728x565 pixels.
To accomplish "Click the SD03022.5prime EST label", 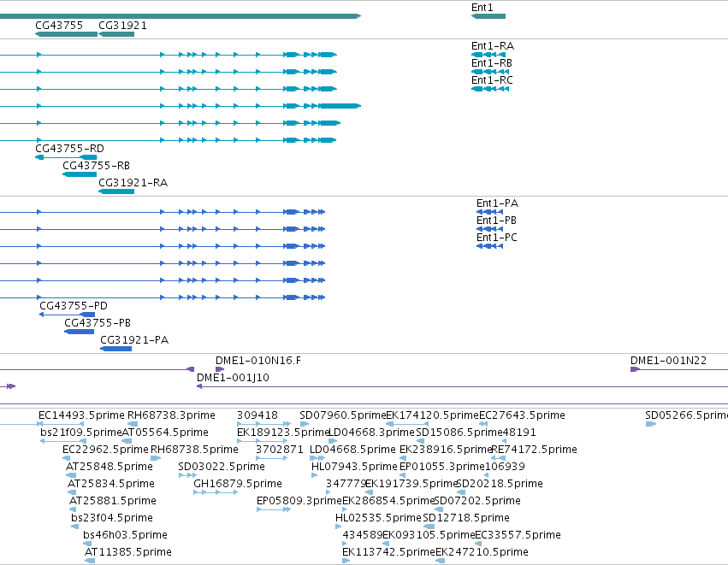I will (222, 467).
